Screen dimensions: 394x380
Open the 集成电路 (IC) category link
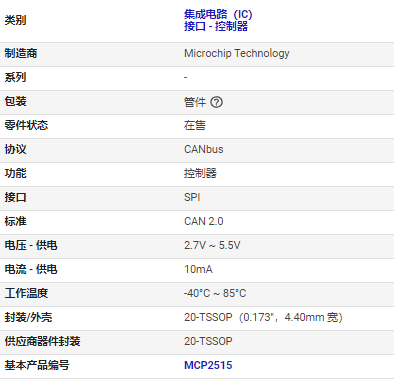218,14
